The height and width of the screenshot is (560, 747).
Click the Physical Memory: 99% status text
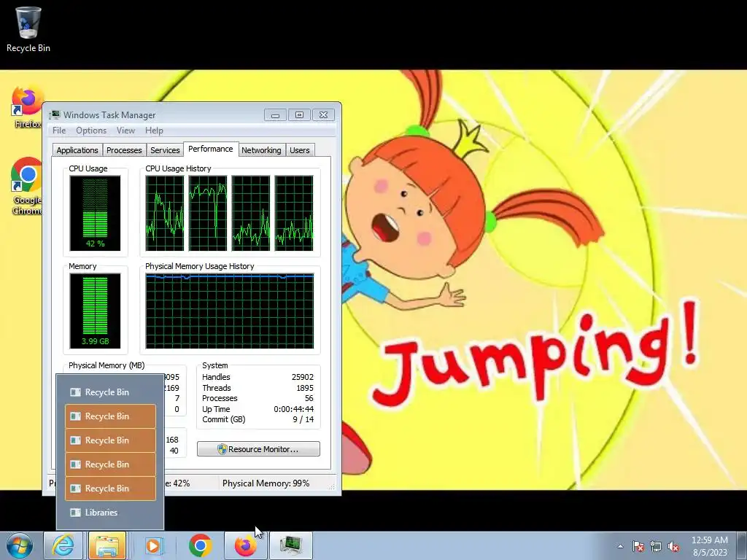pos(266,483)
